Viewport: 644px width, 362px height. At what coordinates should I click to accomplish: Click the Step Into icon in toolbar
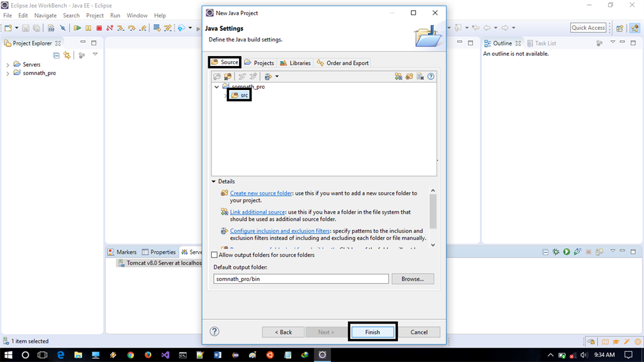click(121, 28)
